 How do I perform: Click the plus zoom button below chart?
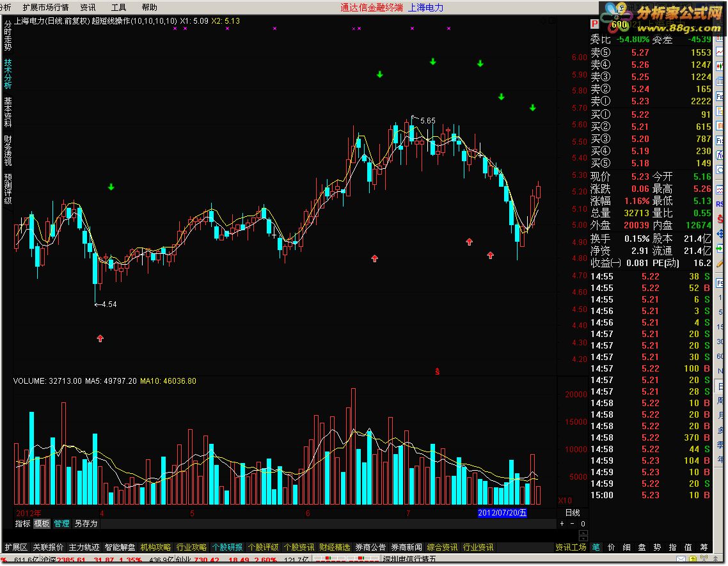coord(562,524)
